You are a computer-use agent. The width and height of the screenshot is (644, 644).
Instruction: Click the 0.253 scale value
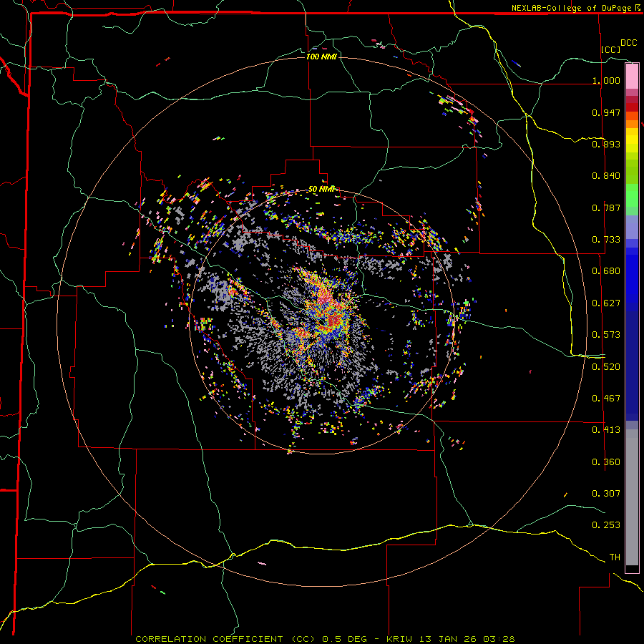coord(606,525)
